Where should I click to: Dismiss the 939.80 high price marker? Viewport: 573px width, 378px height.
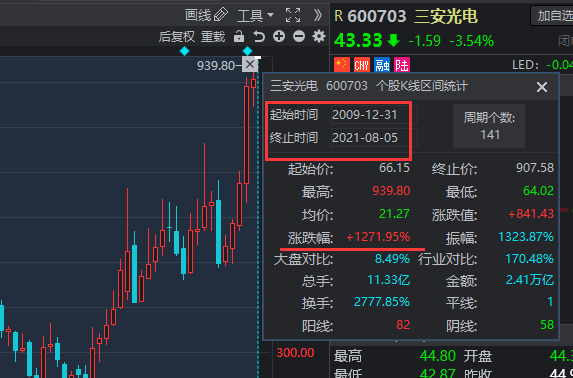coord(250,64)
